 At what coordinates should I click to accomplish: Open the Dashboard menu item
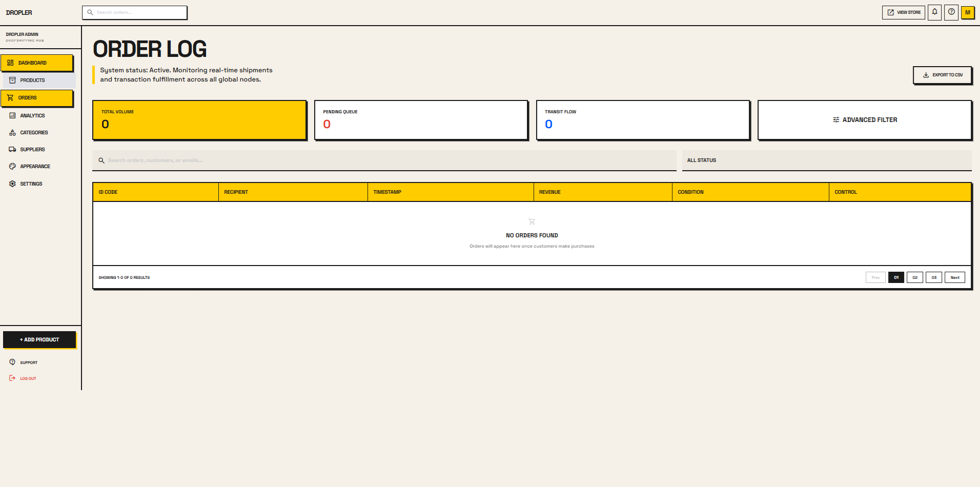(x=37, y=63)
